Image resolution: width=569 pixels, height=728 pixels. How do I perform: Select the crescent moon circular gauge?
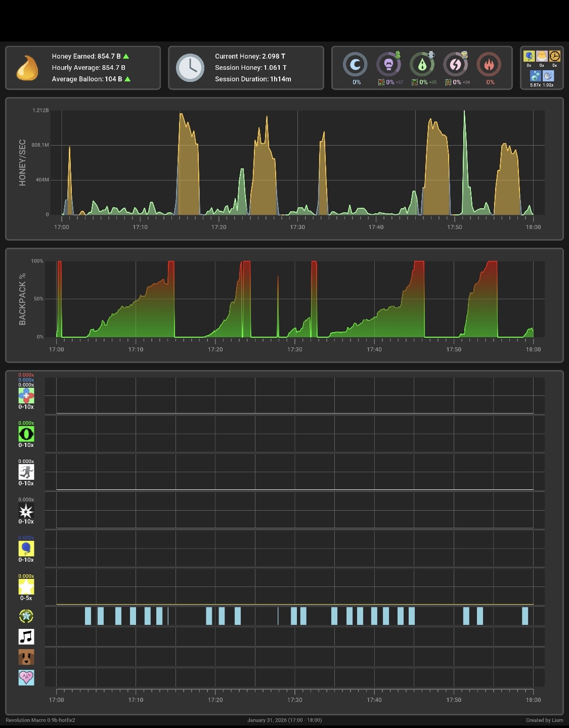coord(355,65)
